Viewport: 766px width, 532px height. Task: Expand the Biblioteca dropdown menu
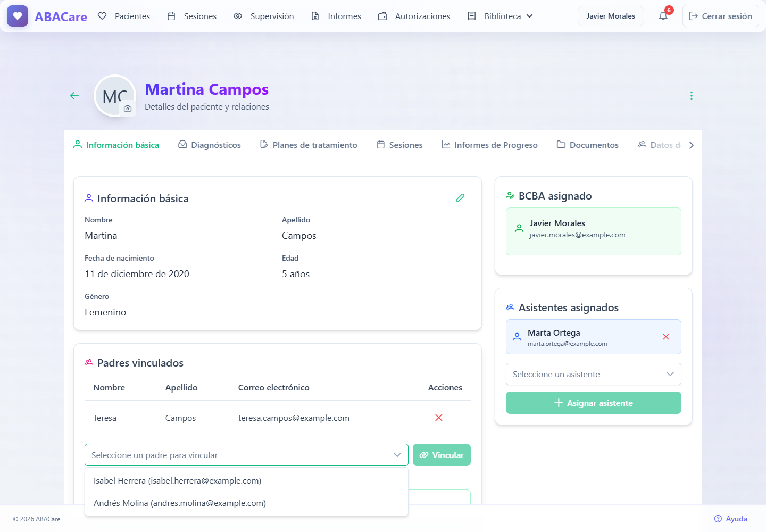[500, 16]
